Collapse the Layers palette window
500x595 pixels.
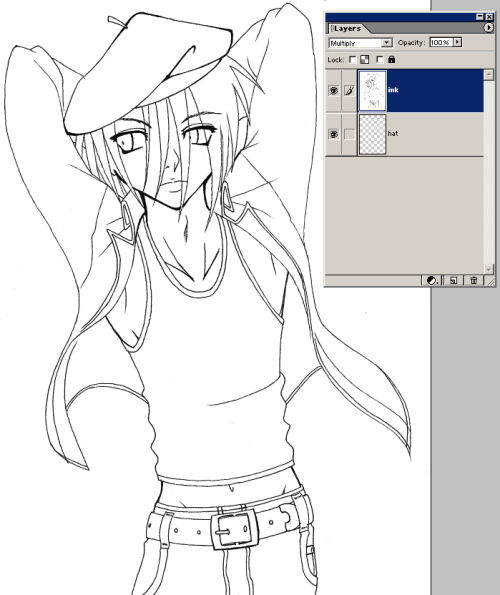[480, 17]
